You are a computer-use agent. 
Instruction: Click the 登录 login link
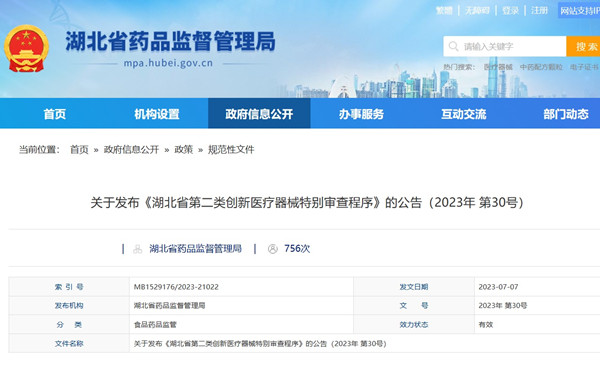coord(510,10)
